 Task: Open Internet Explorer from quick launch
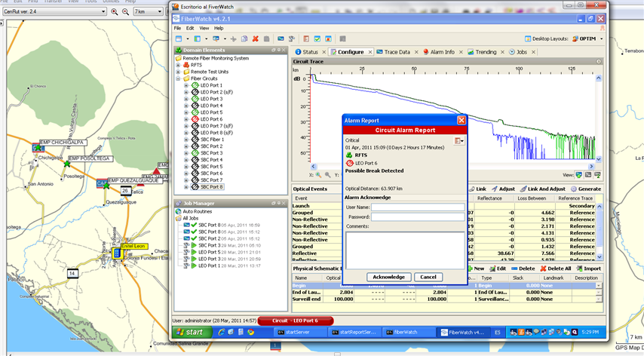click(222, 332)
